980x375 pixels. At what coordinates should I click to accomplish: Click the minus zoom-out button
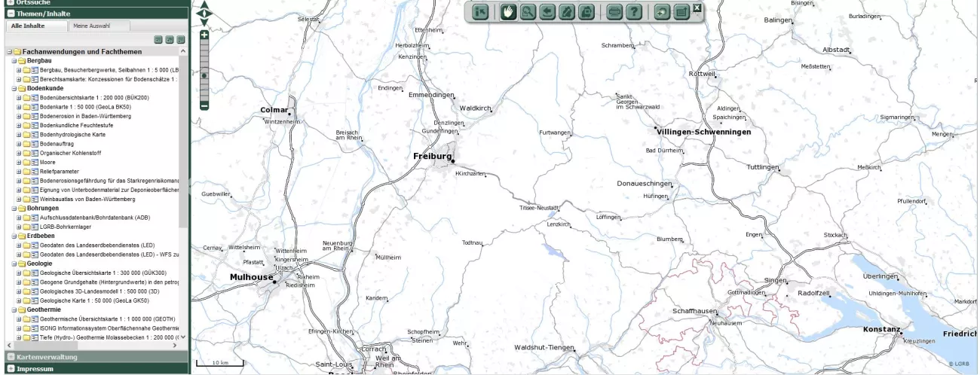pyautogui.click(x=204, y=105)
